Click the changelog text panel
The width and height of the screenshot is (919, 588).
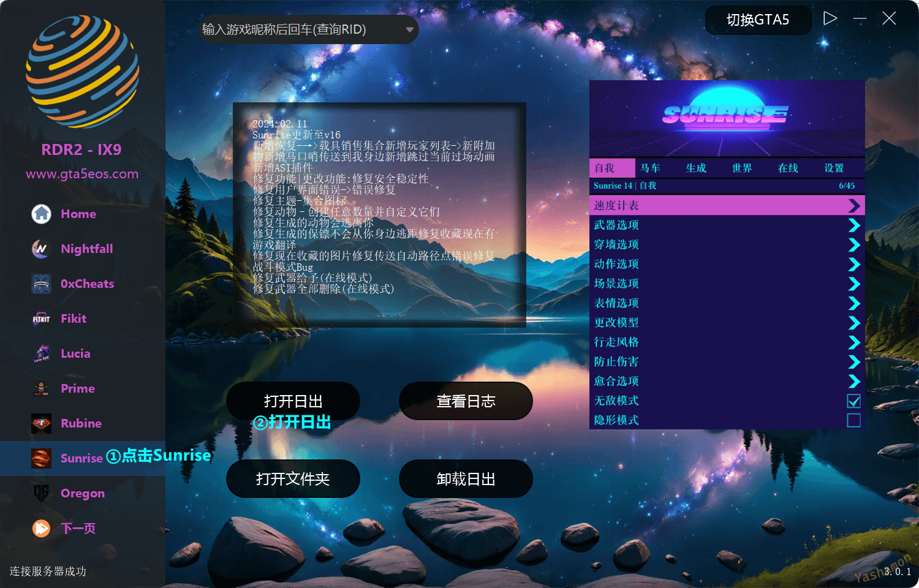point(379,214)
